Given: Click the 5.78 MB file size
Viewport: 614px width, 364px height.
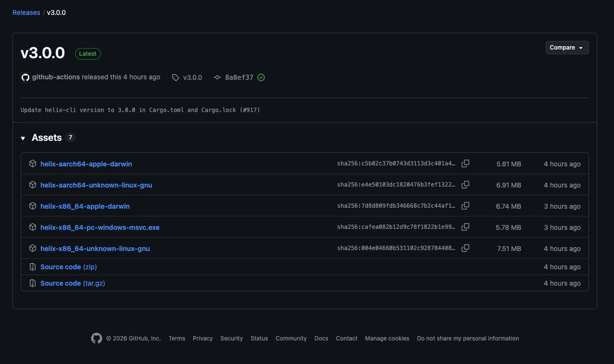Looking at the screenshot, I should 509,227.
